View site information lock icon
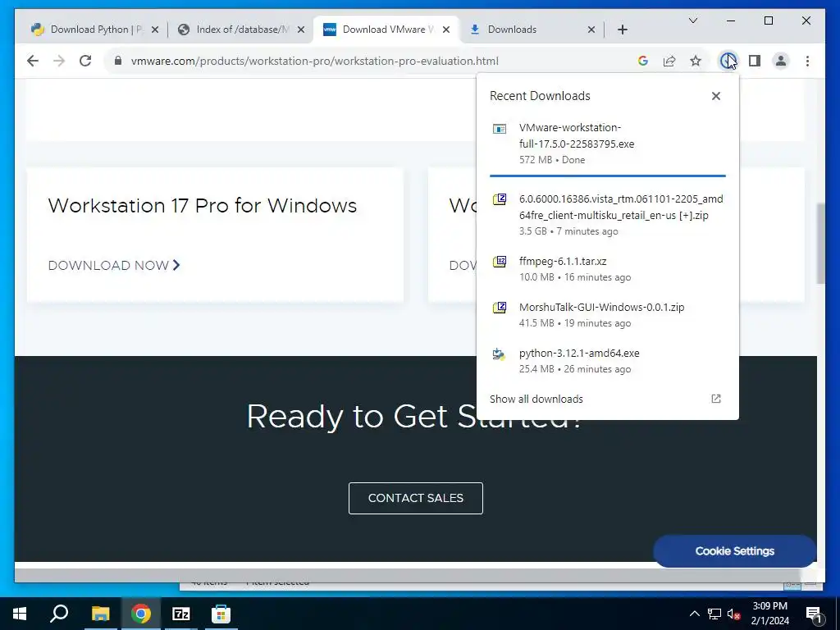The width and height of the screenshot is (840, 630). pos(118,61)
